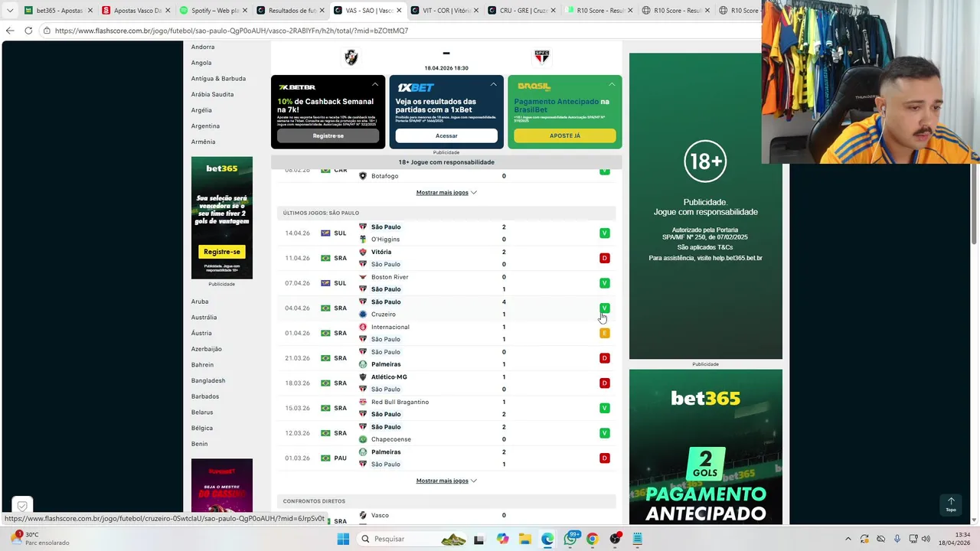Viewport: 980px width, 551px height.
Task: Switch to CRU - GRE Cruzeiro tab
Action: tap(521, 11)
